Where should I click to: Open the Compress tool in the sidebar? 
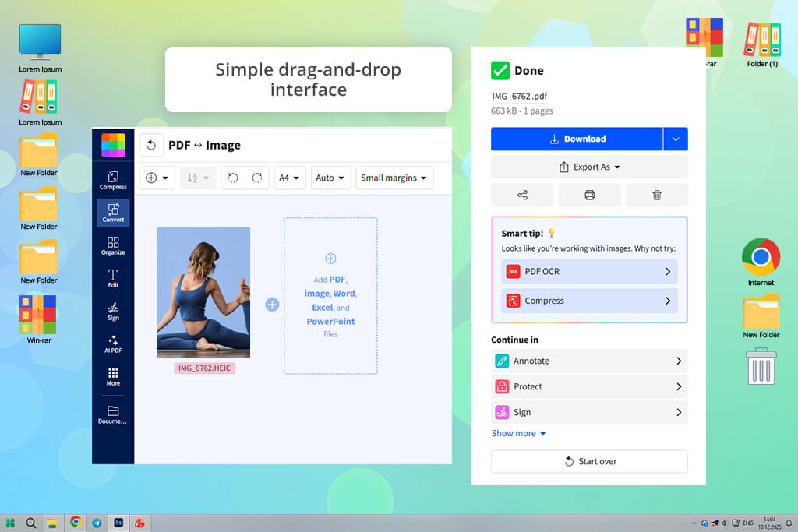coord(113,180)
